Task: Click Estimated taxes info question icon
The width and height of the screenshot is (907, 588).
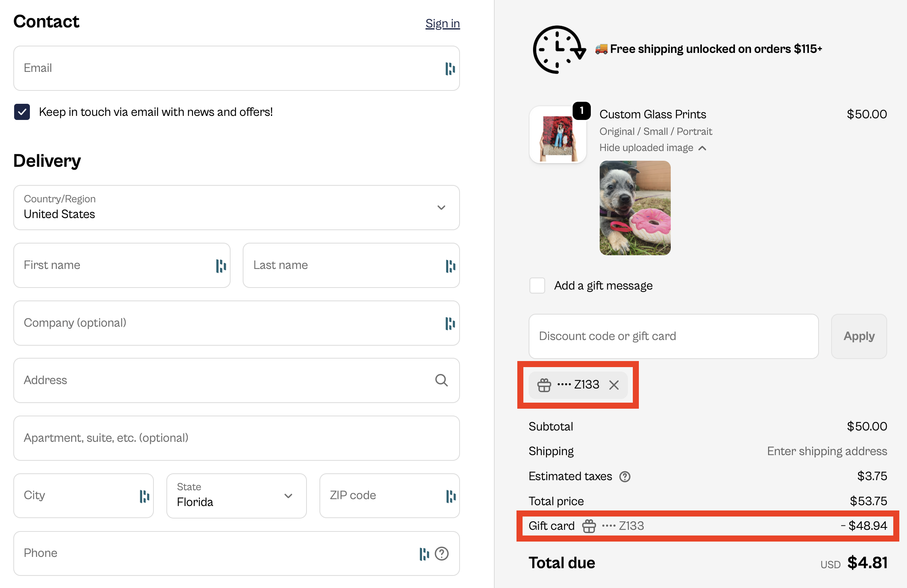Action: coord(625,477)
